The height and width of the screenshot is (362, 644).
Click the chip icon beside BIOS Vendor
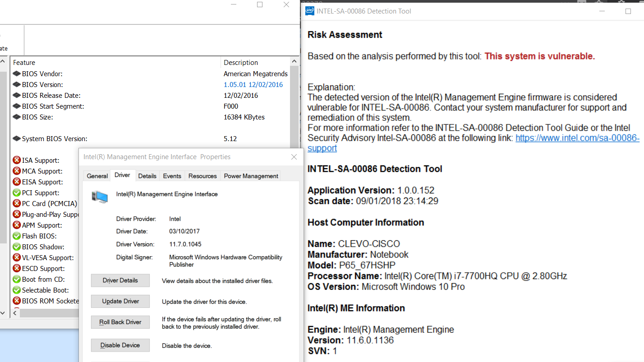click(x=17, y=74)
